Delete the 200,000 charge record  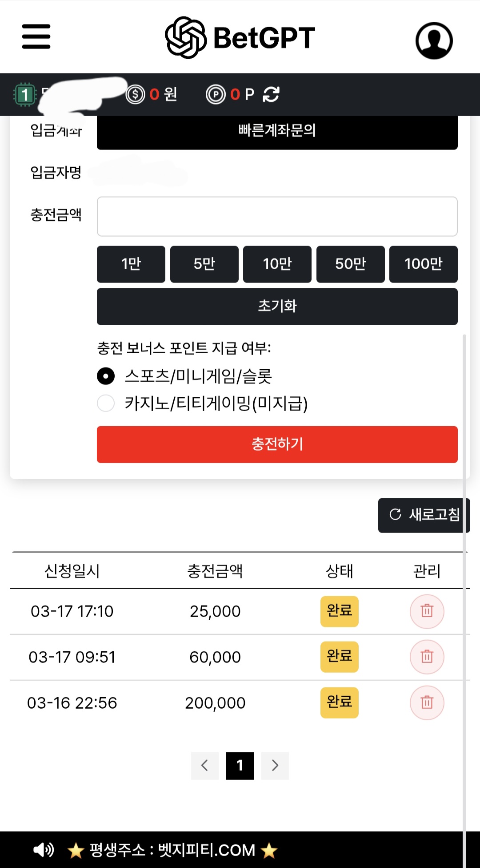point(427,703)
